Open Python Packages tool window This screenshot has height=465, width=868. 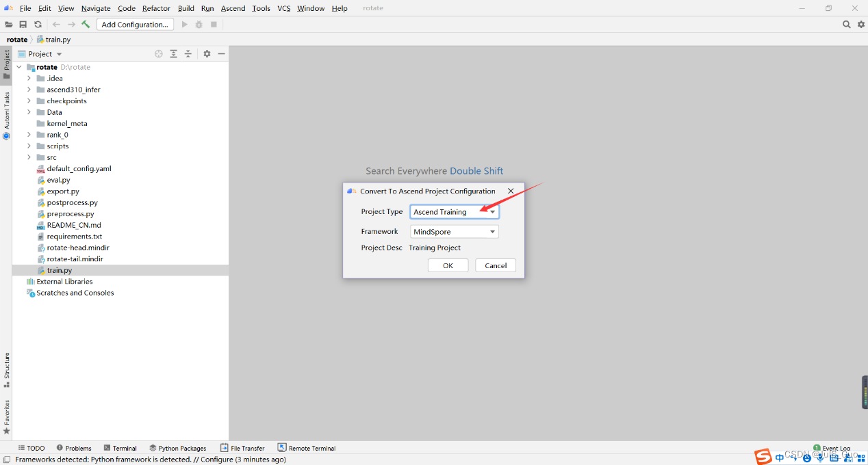click(x=178, y=449)
